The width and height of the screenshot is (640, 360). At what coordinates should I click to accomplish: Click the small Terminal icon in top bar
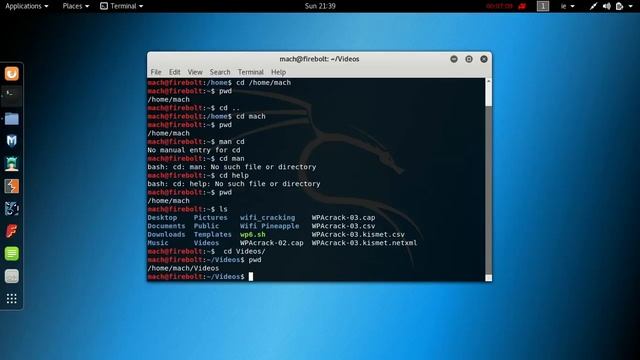click(x=104, y=6)
